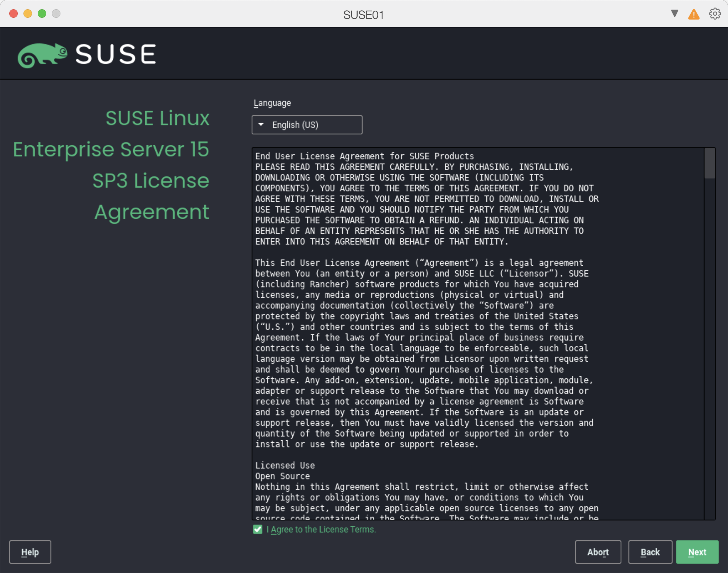Click the Abort button
This screenshot has height=573, width=728.
point(598,552)
